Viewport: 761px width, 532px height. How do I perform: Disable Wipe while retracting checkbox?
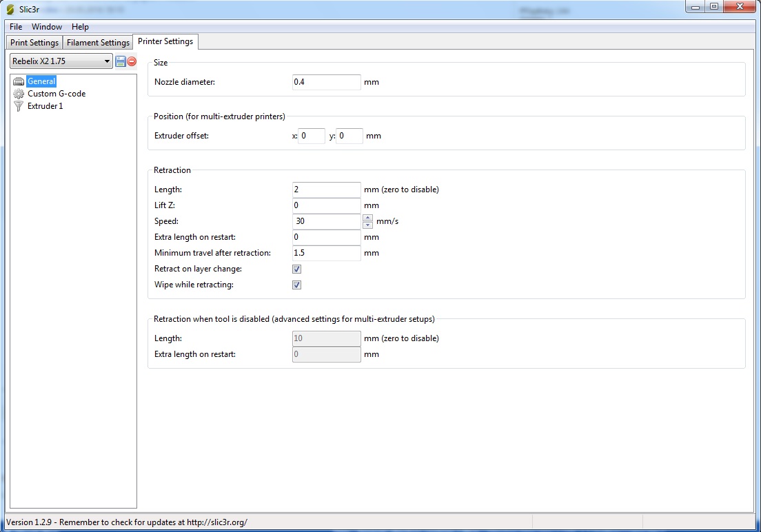[297, 285]
